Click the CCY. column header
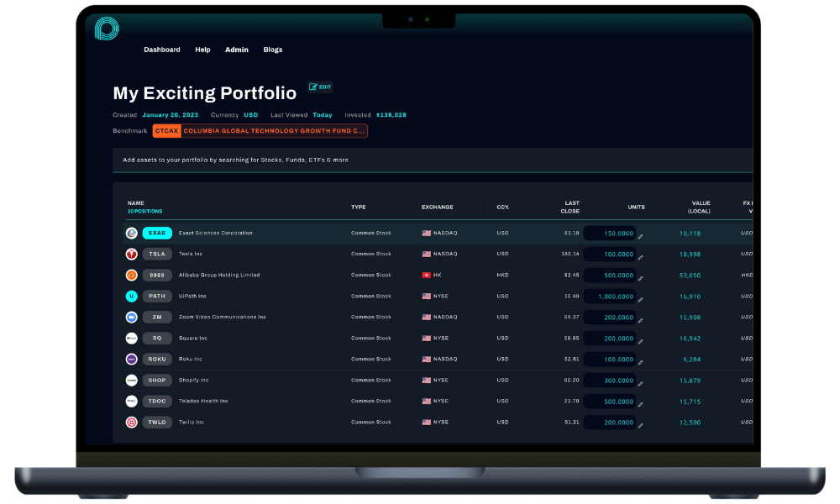Image resolution: width=840 pixels, height=504 pixels. tap(502, 207)
